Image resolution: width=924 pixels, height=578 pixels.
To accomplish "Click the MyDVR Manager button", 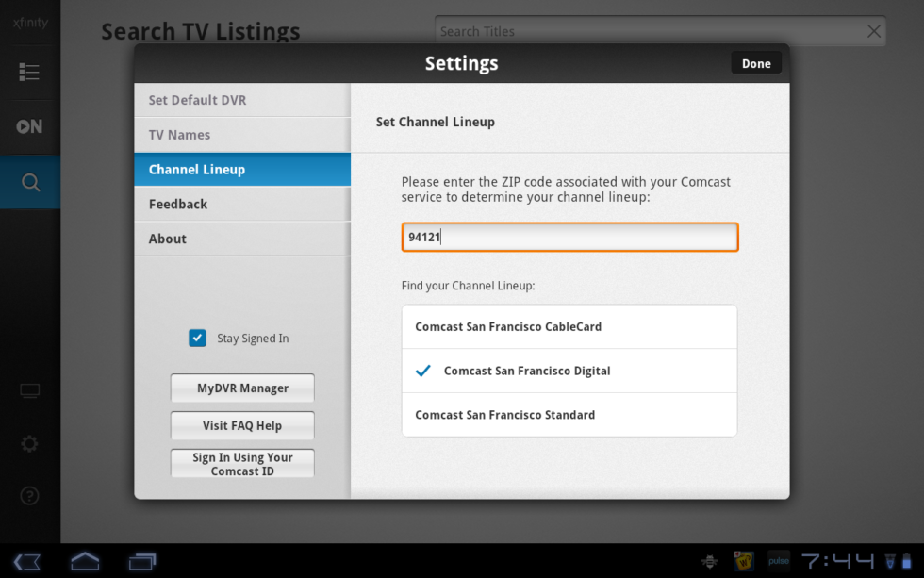I will point(242,388).
